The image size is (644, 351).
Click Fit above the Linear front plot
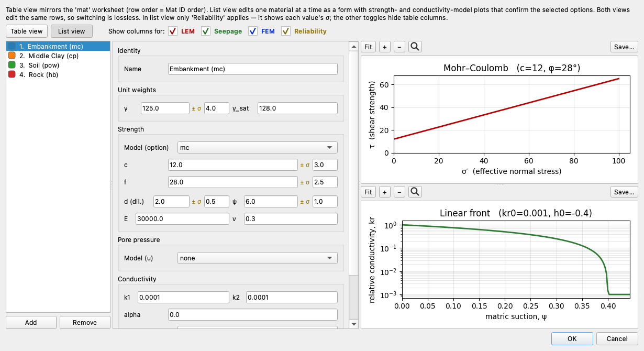coord(368,192)
